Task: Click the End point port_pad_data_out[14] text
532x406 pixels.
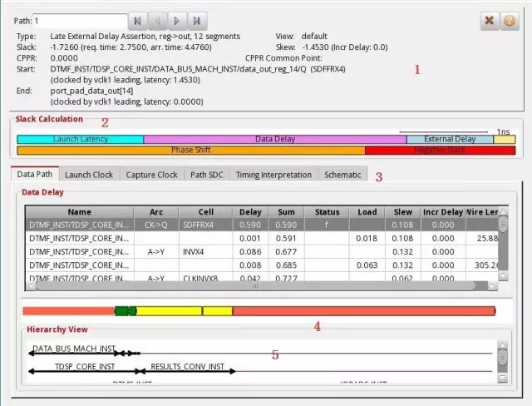Action: pos(91,91)
